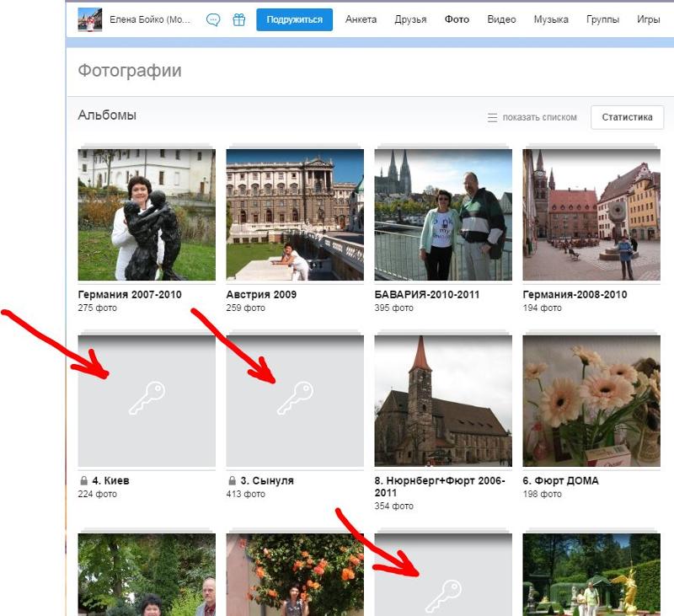
Task: Click the gift box icon
Action: click(239, 19)
